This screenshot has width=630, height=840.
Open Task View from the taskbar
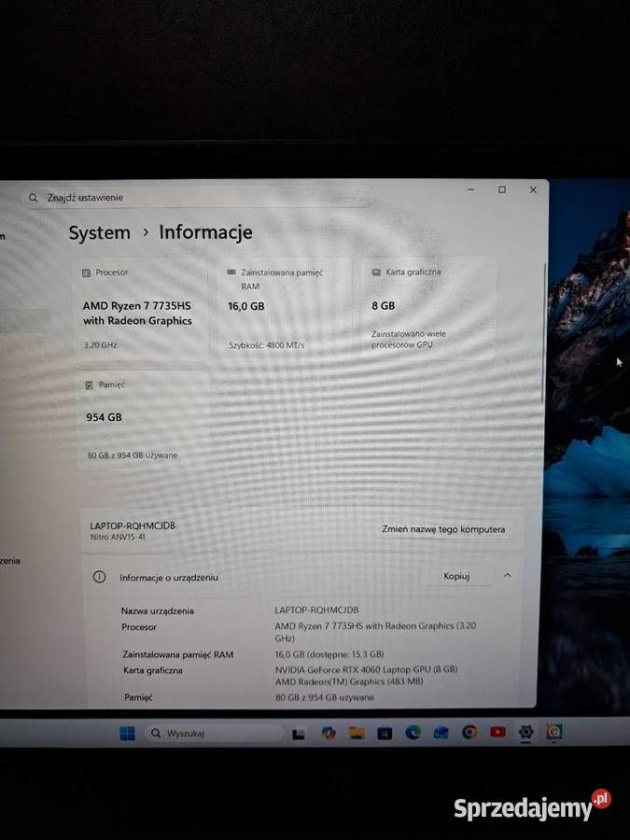click(299, 734)
